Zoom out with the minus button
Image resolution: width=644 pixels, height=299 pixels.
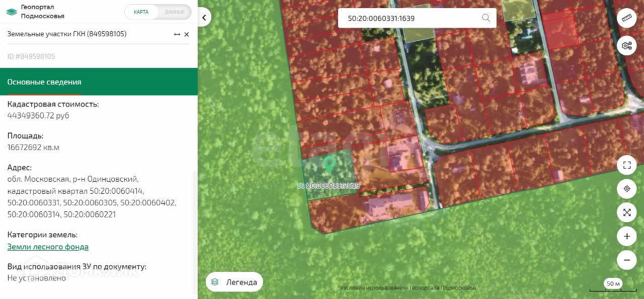[627, 260]
